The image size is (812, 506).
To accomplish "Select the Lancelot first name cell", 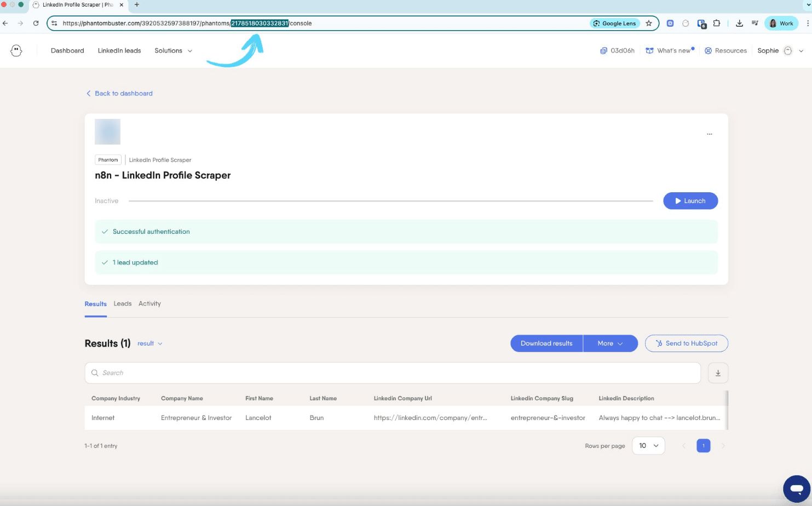I will pos(258,418).
